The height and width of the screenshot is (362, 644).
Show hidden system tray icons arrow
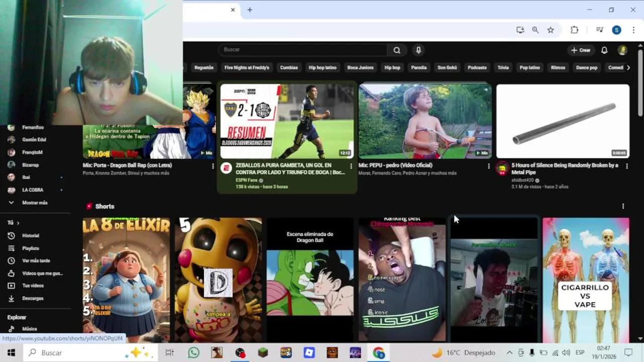[509, 353]
